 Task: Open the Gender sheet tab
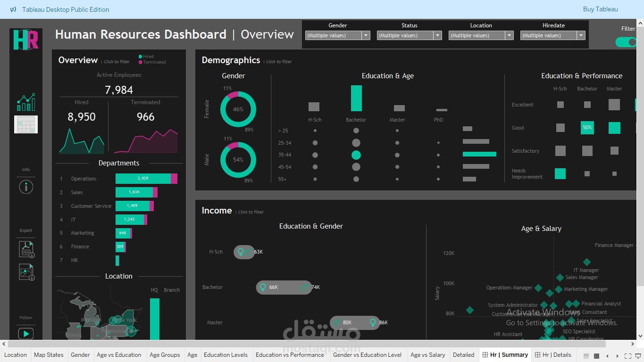coord(80,355)
